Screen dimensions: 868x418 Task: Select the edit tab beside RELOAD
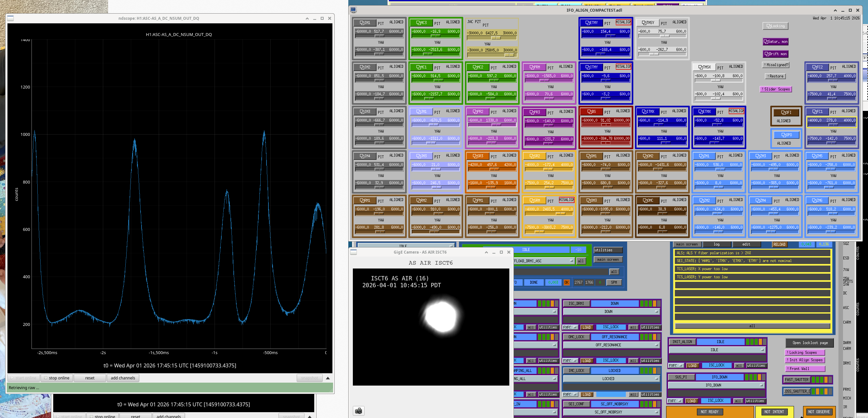pyautogui.click(x=746, y=244)
